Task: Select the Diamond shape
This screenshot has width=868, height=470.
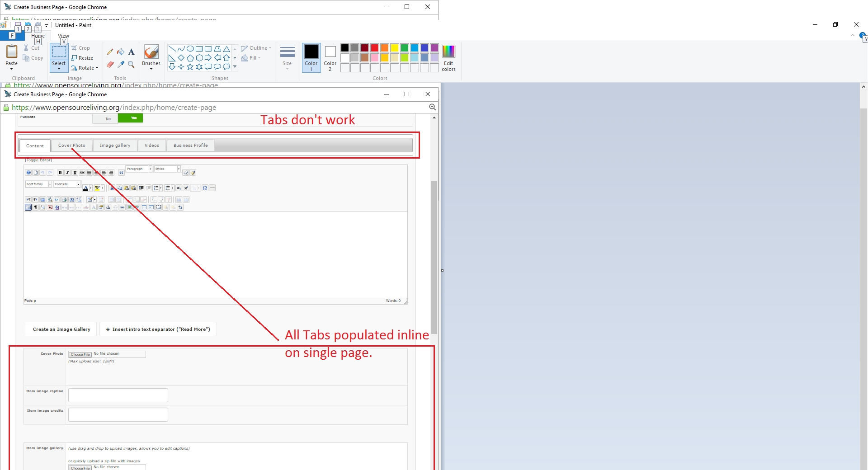Action: tap(181, 58)
